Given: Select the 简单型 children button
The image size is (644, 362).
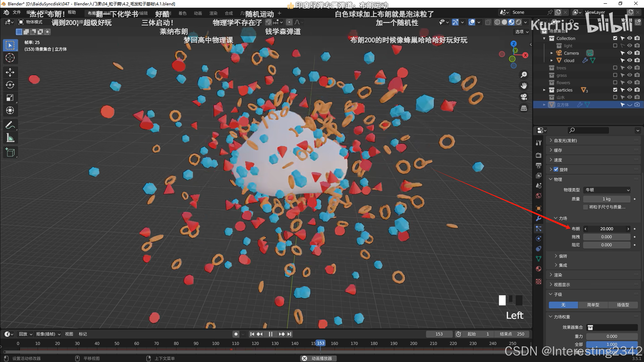Looking at the screenshot, I should click(x=593, y=305).
